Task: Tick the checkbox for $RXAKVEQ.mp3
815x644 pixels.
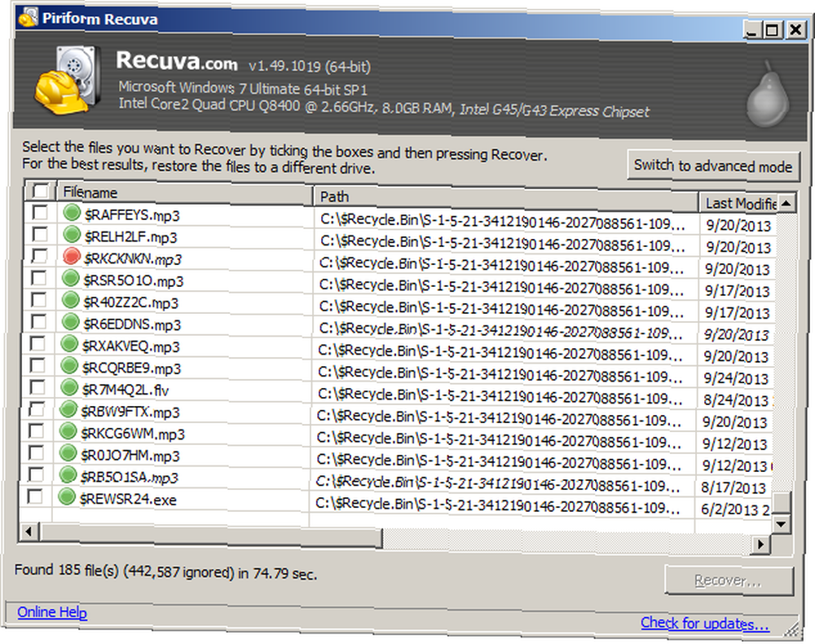Action: click(37, 343)
